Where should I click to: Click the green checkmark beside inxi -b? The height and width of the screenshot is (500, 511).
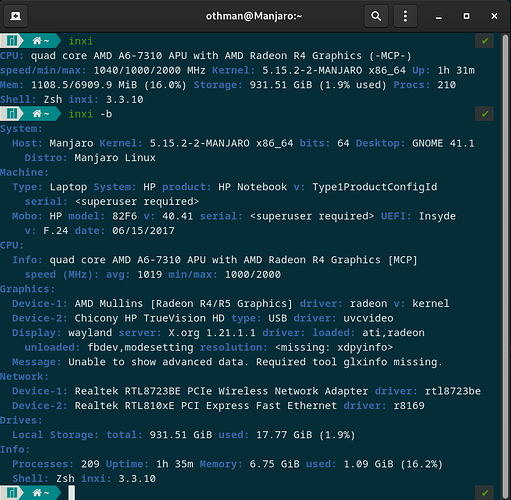(485, 114)
